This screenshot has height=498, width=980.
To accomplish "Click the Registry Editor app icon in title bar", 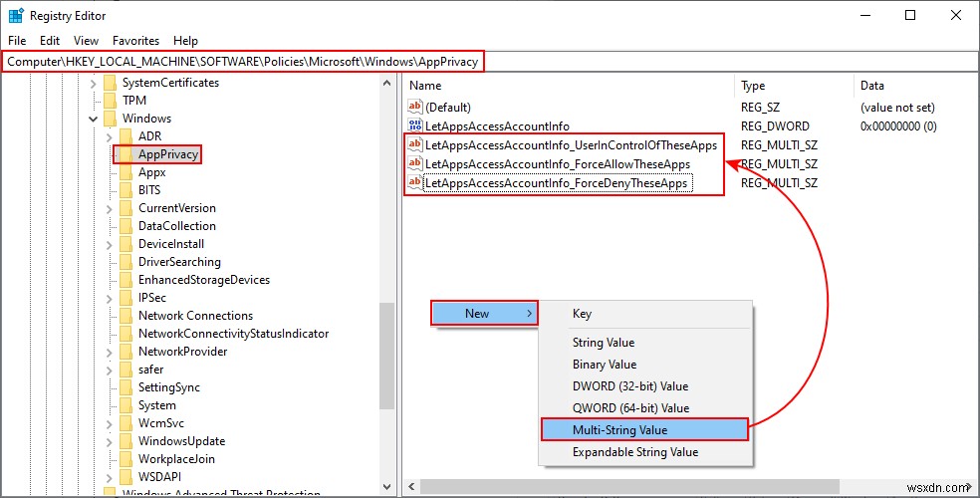I will pyautogui.click(x=16, y=16).
